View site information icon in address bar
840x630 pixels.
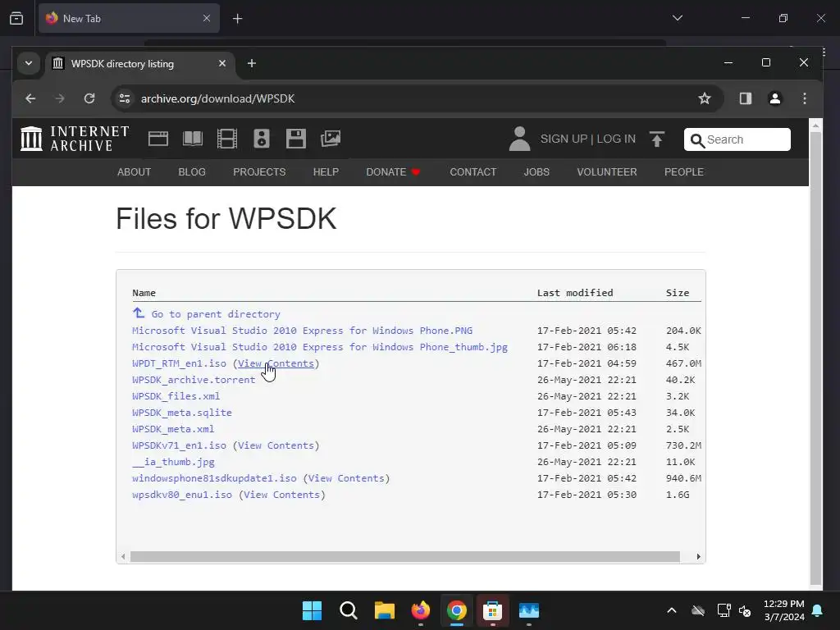tap(125, 98)
